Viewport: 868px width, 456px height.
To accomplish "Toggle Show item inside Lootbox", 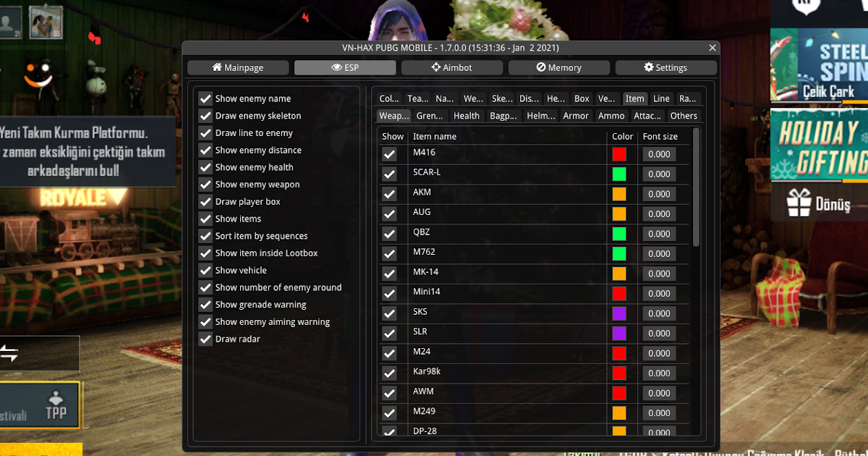I will click(x=205, y=253).
